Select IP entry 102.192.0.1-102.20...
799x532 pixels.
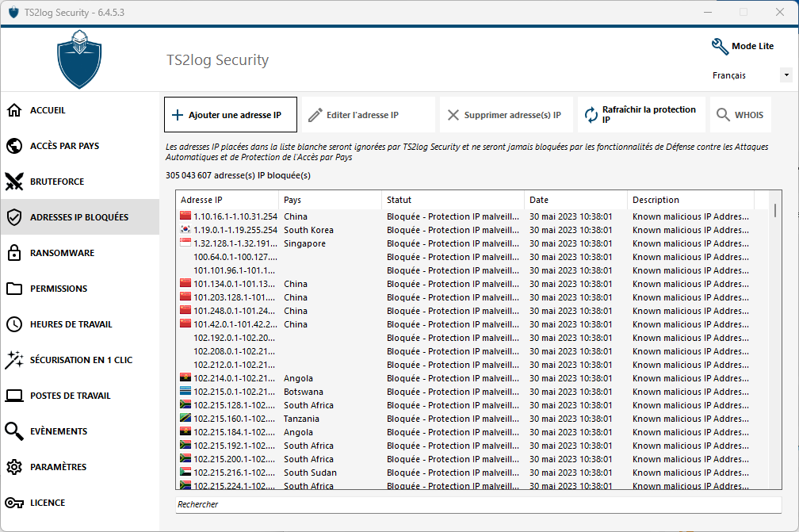click(x=472, y=338)
